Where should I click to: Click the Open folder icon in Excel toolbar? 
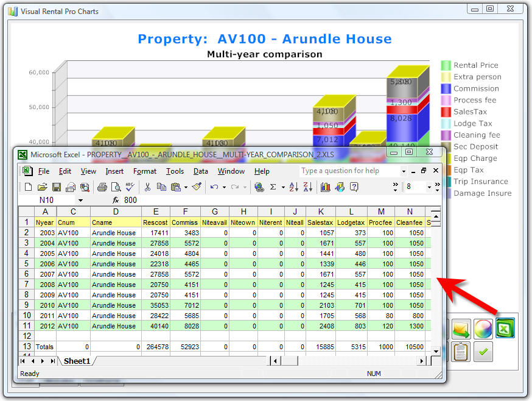[43, 187]
